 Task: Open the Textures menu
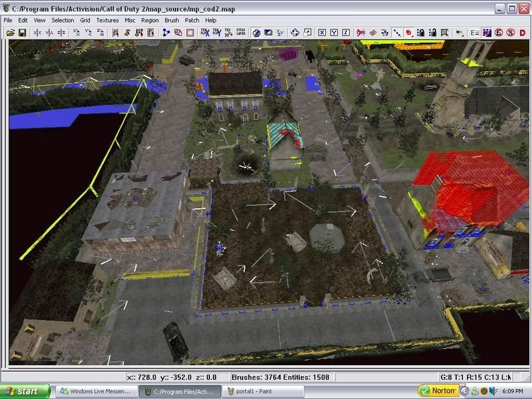pyautogui.click(x=107, y=21)
